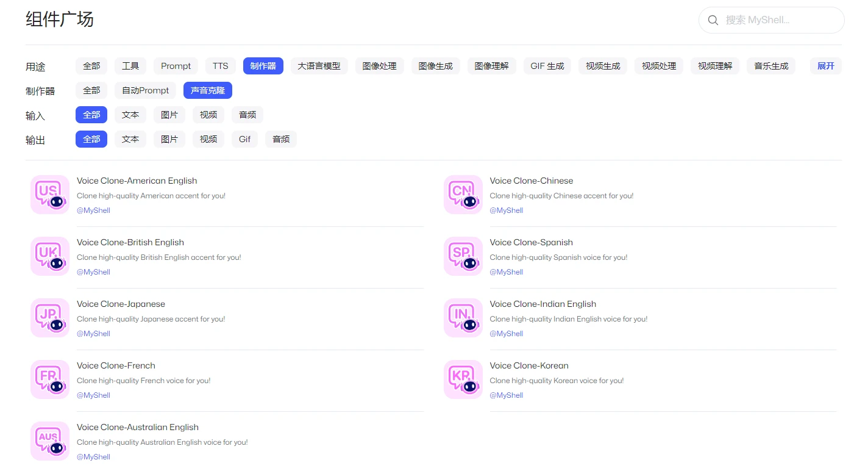
Task: Toggle the Gif output filter
Action: (244, 139)
